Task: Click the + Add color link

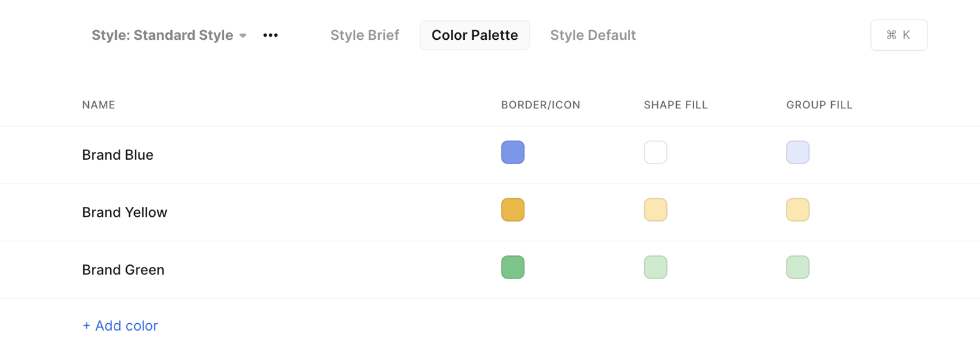Action: pos(120,326)
